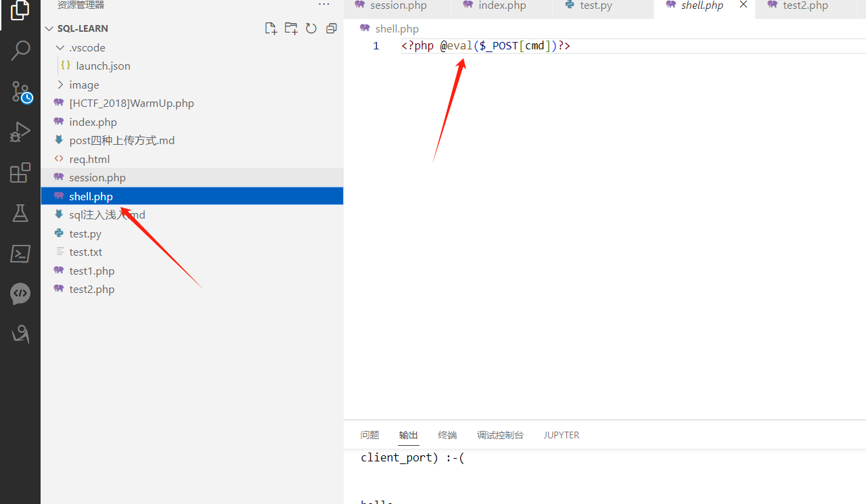Create a new folder in SQL-LEARN
The image size is (866, 504).
291,28
